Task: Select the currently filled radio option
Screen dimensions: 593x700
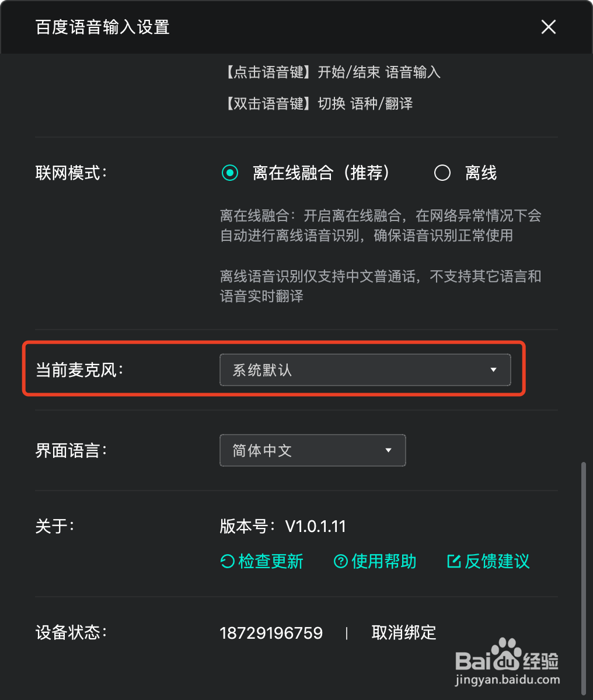Action: (x=230, y=173)
